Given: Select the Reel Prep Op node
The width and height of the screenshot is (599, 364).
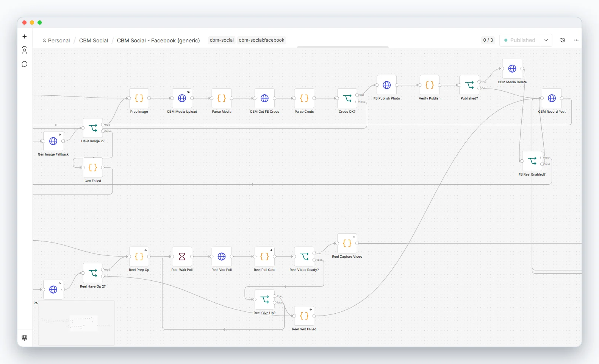Looking at the screenshot, I should pos(139,257).
